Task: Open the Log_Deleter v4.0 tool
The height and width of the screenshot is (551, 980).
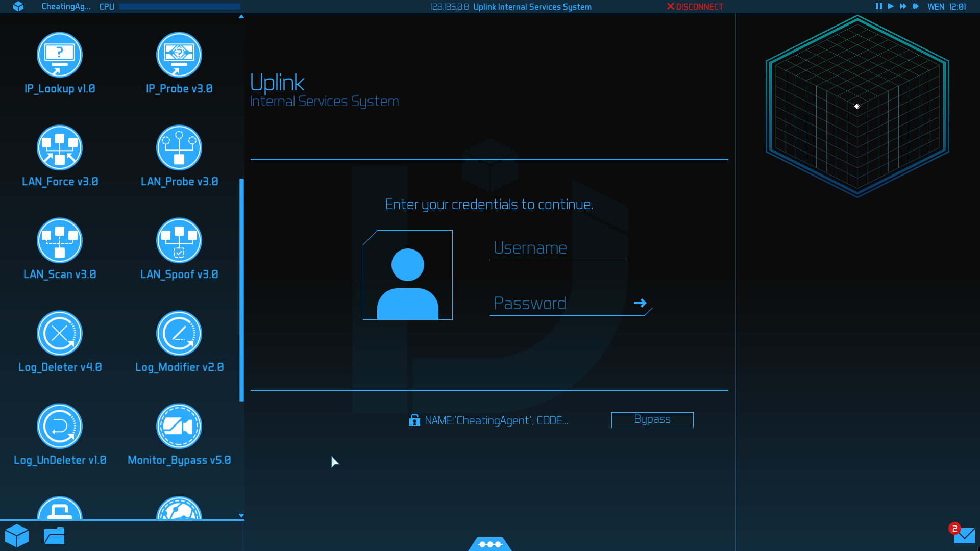Action: pos(60,342)
